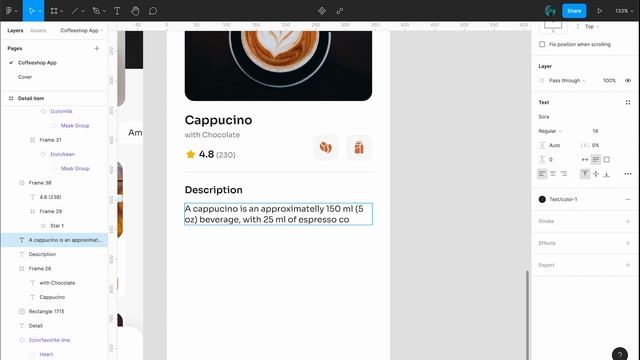Image resolution: width=640 pixels, height=360 pixels.
Task: Select the Hand tool
Action: [135, 11]
